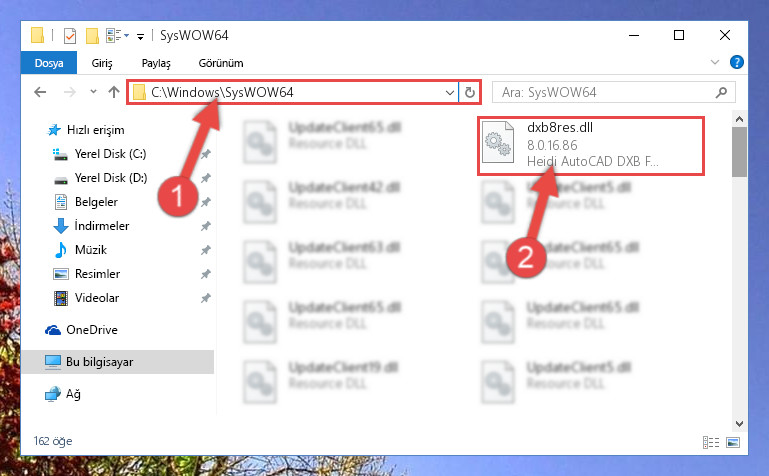Screen dimensions: 769x476
Task: Switch to large icons view layout
Action: pyautogui.click(x=733, y=443)
